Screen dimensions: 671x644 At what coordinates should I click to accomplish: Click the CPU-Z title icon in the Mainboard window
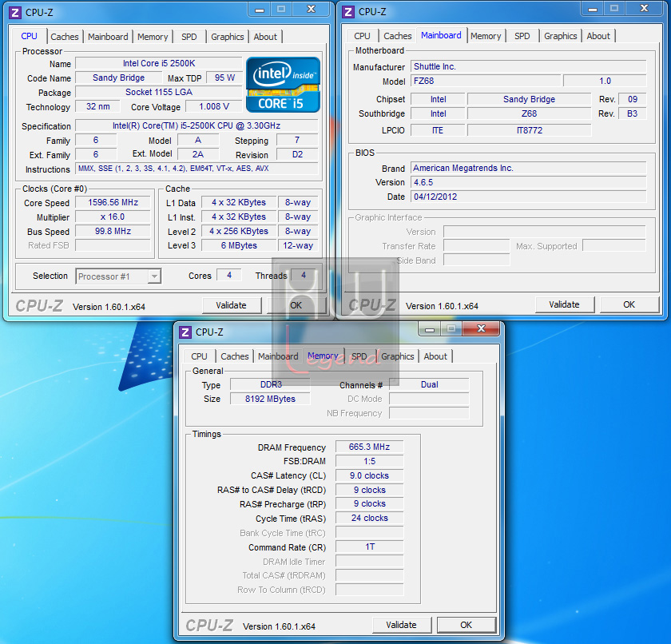pyautogui.click(x=348, y=12)
